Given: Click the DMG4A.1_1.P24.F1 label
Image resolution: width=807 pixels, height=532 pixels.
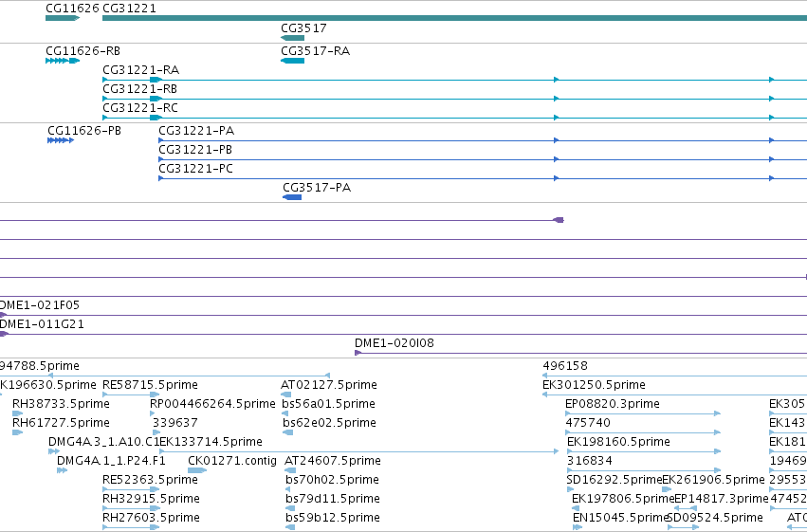Looking at the screenshot, I should [111, 461].
